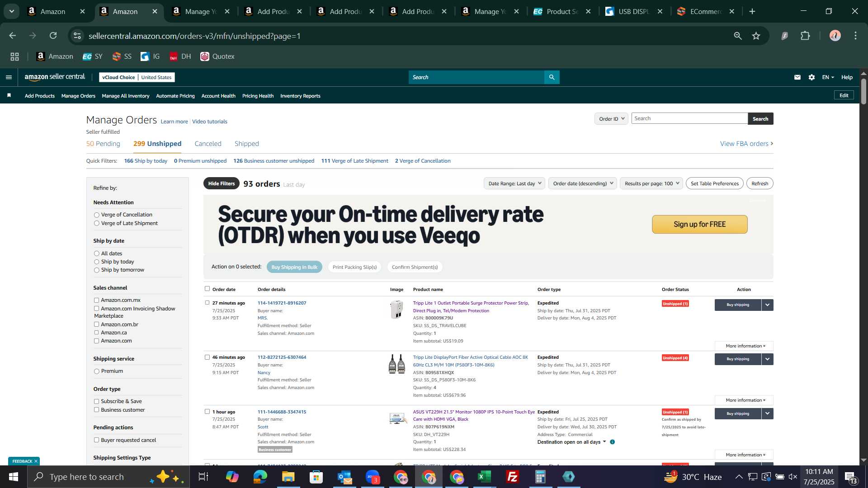Open the browser tab search chevron

(12, 11)
